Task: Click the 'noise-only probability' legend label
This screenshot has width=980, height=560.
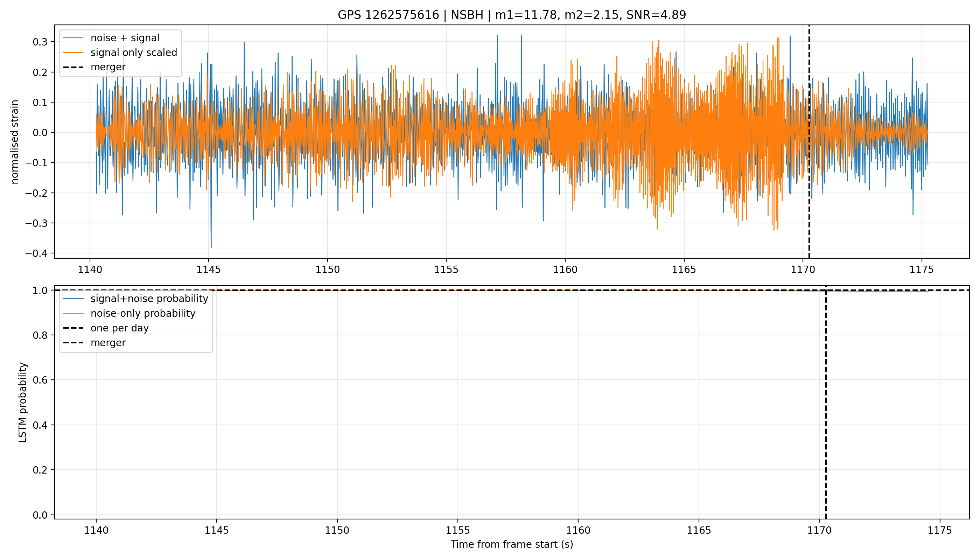Action: pyautogui.click(x=143, y=314)
